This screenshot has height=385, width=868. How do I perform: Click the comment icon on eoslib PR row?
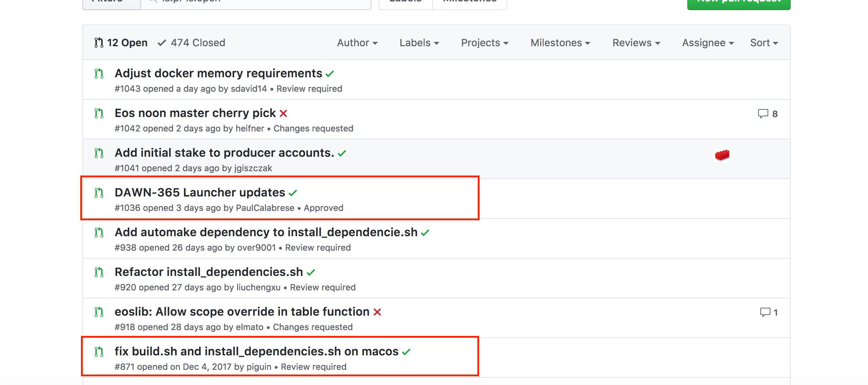[x=765, y=312]
